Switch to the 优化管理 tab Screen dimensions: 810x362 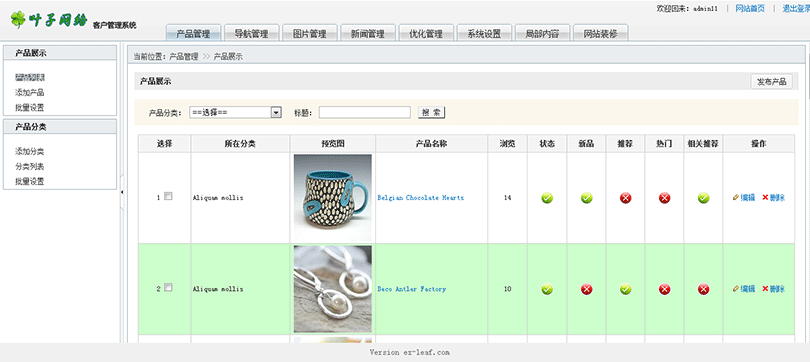(426, 33)
